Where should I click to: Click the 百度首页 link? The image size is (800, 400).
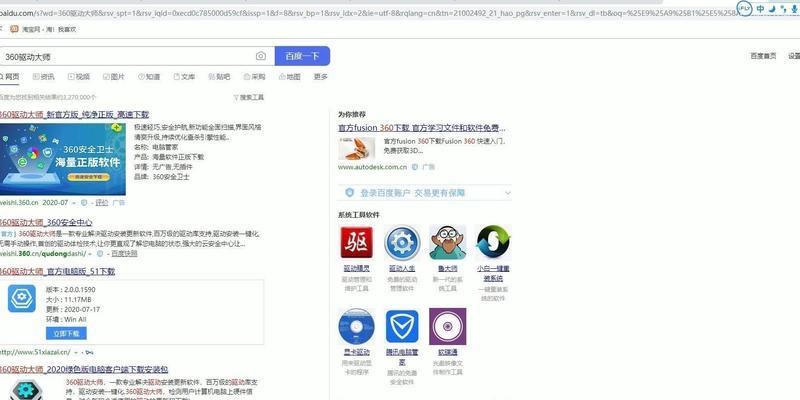point(763,56)
